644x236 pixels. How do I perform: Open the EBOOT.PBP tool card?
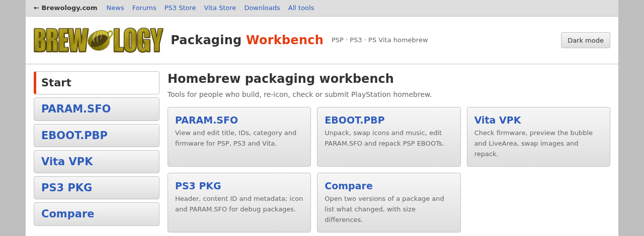(x=389, y=137)
